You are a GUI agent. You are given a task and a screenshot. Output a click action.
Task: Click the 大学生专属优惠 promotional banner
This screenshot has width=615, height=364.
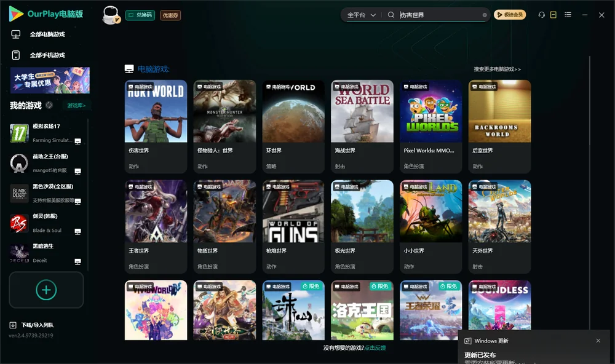50,80
